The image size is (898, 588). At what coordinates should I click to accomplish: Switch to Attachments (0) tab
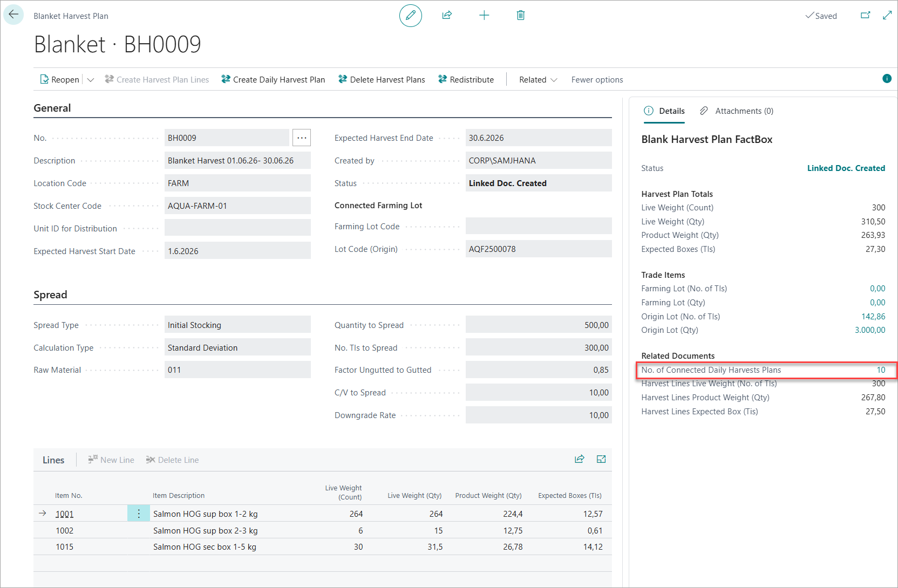click(x=737, y=111)
